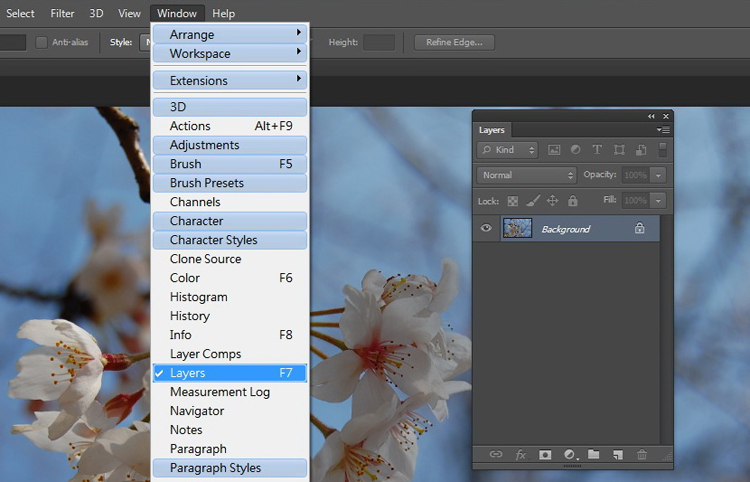The width and height of the screenshot is (750, 482).
Task: Choose Brush from Window menu
Action: [230, 164]
